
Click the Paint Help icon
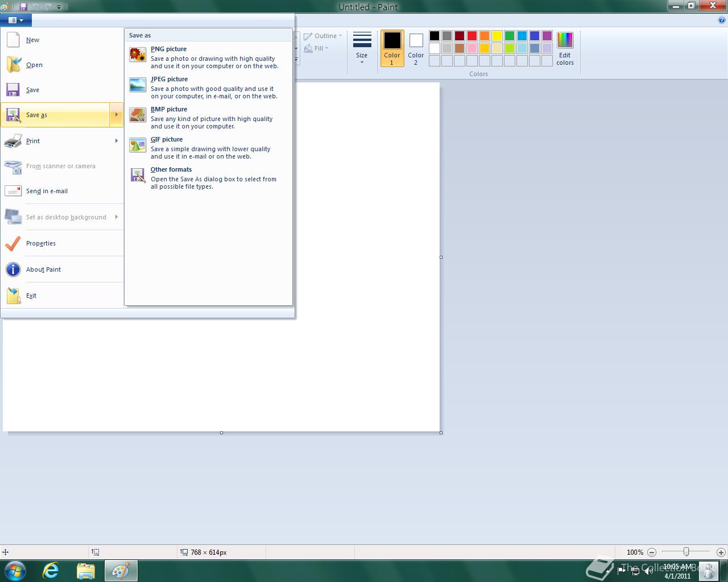[722, 20]
